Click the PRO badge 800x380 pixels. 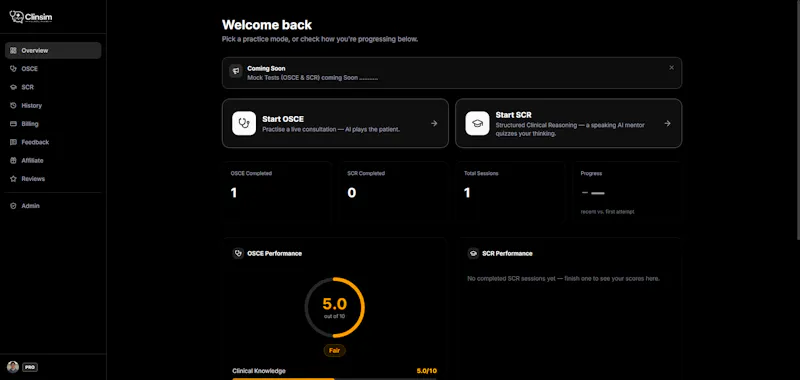[x=30, y=367]
